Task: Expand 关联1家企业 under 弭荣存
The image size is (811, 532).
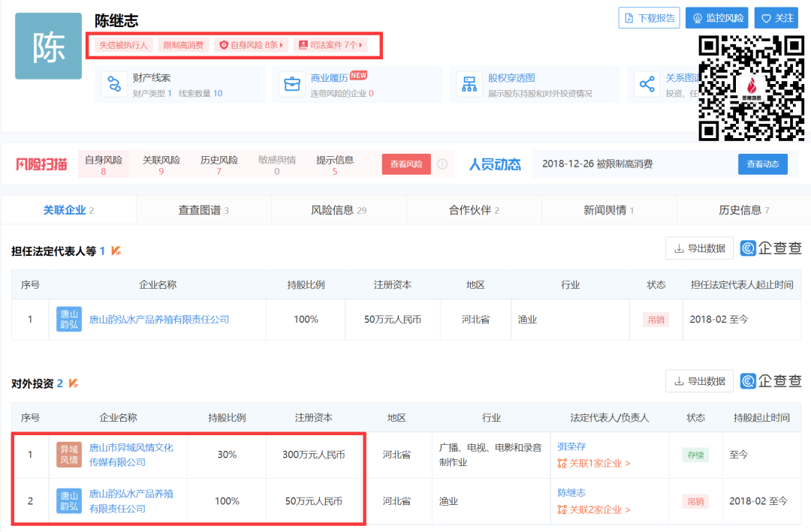Action: click(x=594, y=464)
